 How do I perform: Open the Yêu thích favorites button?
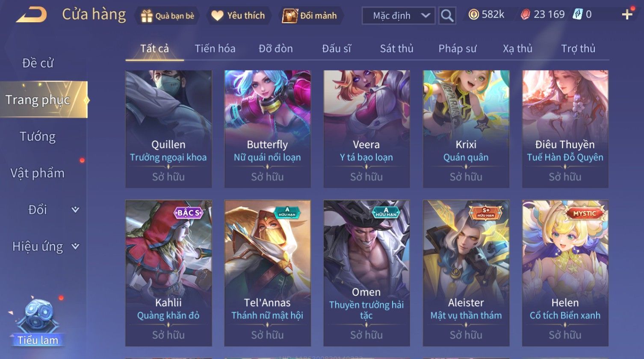(x=239, y=16)
